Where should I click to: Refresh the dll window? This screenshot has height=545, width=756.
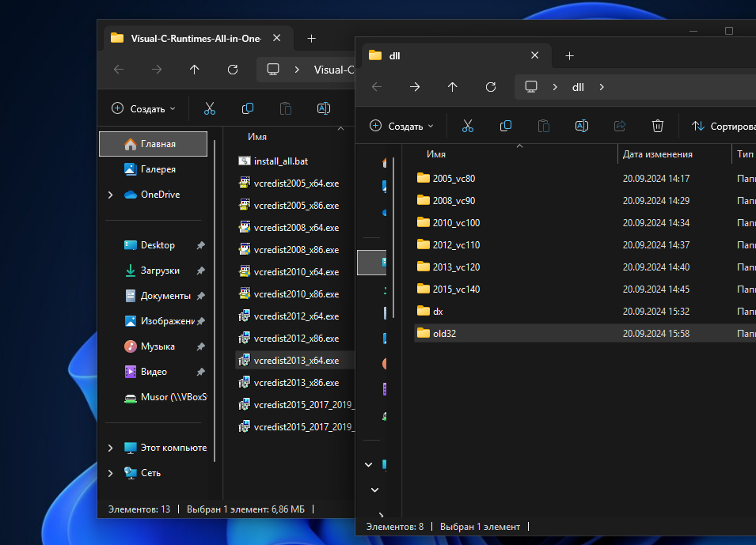pyautogui.click(x=490, y=87)
